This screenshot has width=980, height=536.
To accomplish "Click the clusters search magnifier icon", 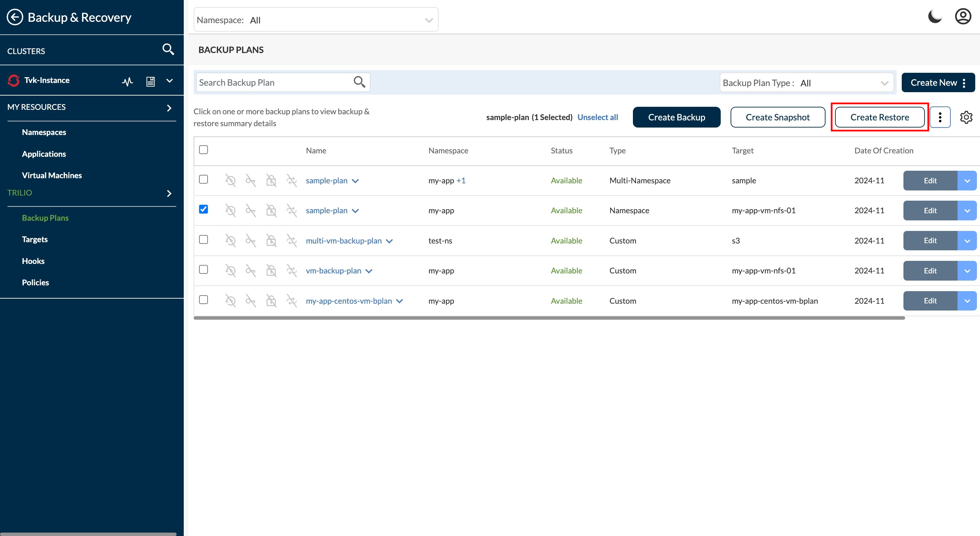I will (x=168, y=50).
